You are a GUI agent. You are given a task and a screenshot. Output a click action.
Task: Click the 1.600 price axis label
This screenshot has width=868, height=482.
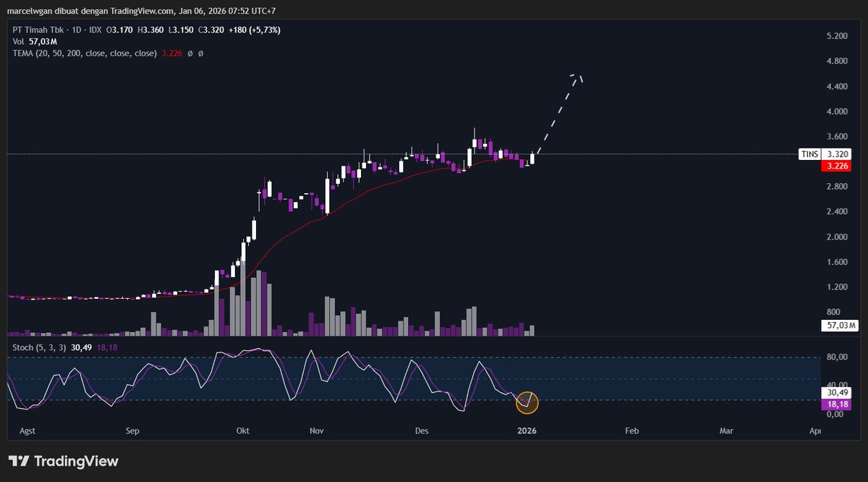click(x=836, y=262)
